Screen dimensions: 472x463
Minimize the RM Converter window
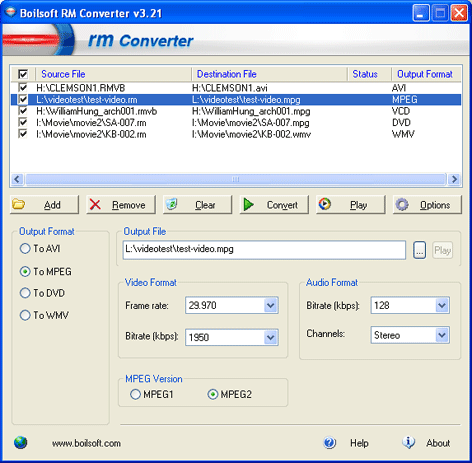(x=421, y=13)
